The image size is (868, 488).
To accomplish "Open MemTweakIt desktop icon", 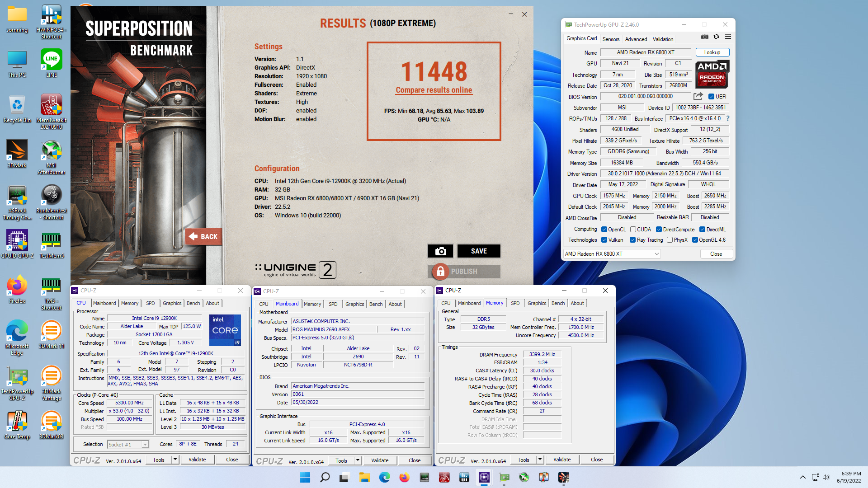I will [x=51, y=112].
